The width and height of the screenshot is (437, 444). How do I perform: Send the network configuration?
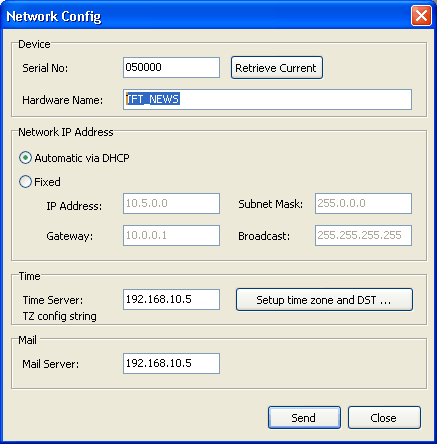click(x=304, y=418)
